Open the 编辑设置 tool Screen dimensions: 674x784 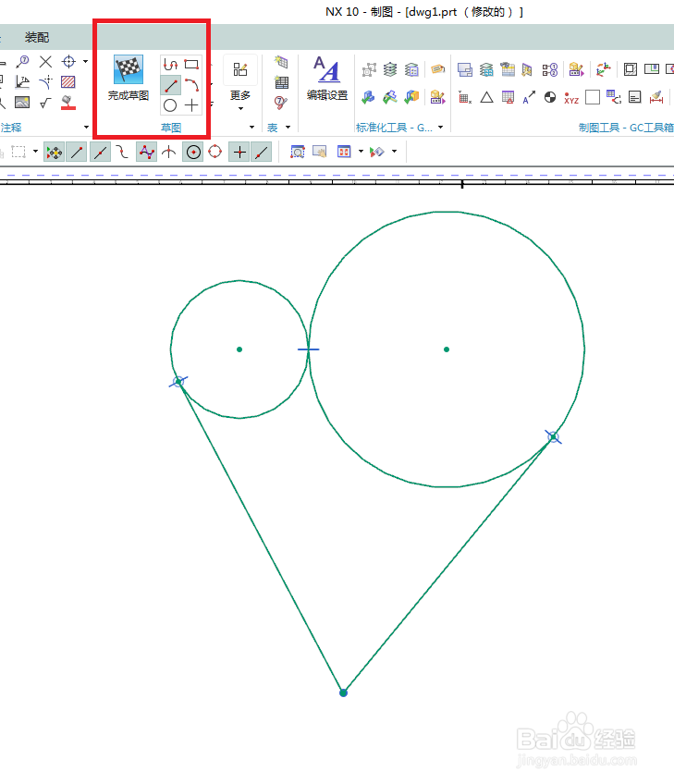click(x=327, y=78)
